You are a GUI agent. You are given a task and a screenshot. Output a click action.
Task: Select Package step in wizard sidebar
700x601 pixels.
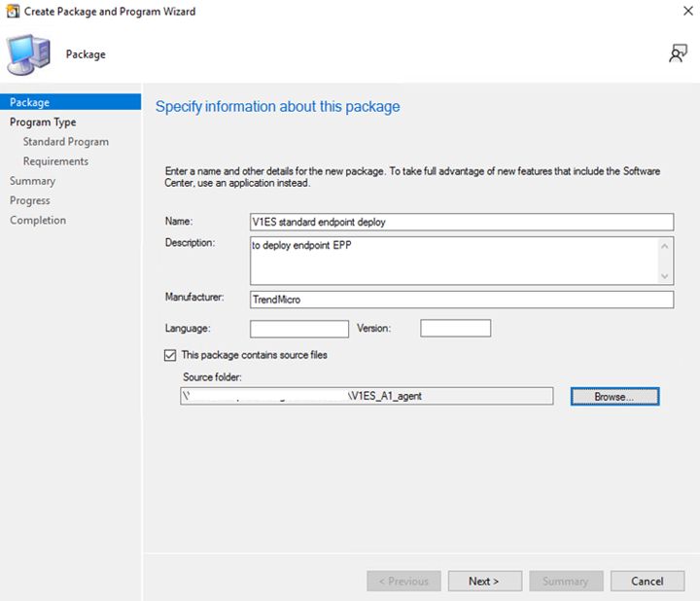(x=30, y=102)
